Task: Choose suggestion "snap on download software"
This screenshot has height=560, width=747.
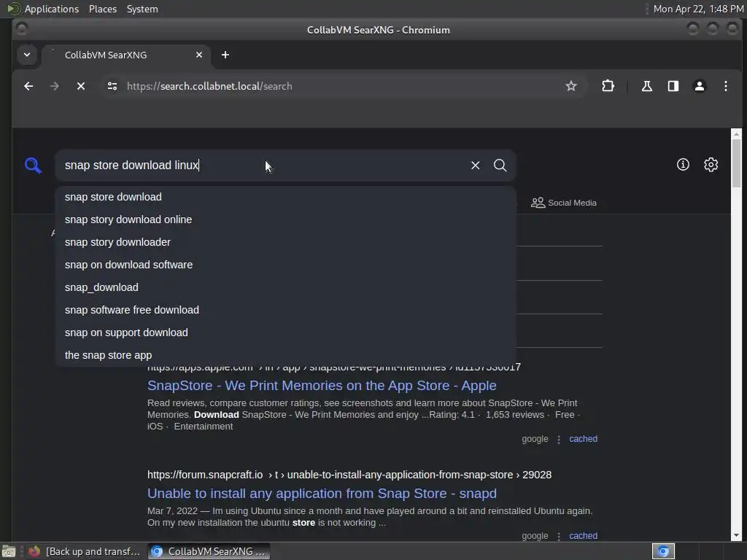Action: (x=286, y=265)
